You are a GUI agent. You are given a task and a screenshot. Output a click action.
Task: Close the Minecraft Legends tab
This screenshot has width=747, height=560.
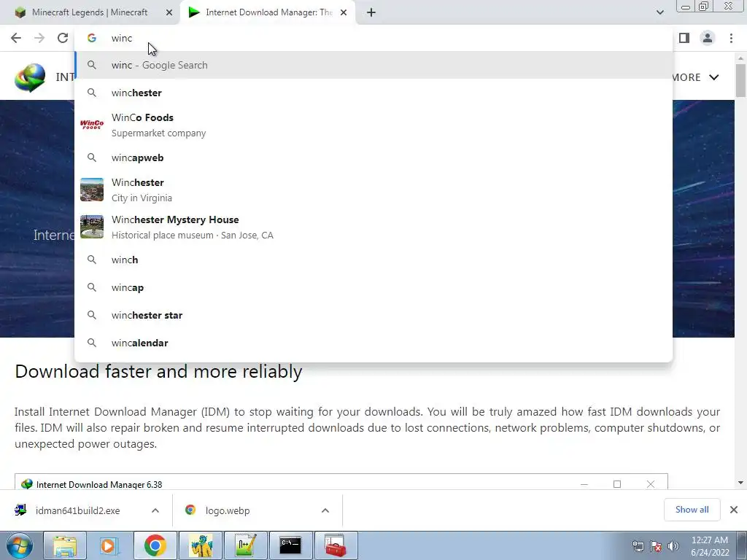tap(169, 12)
